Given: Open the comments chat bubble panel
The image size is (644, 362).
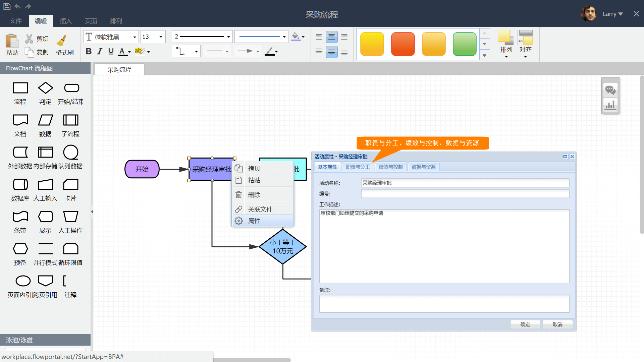Looking at the screenshot, I should coord(610,90).
